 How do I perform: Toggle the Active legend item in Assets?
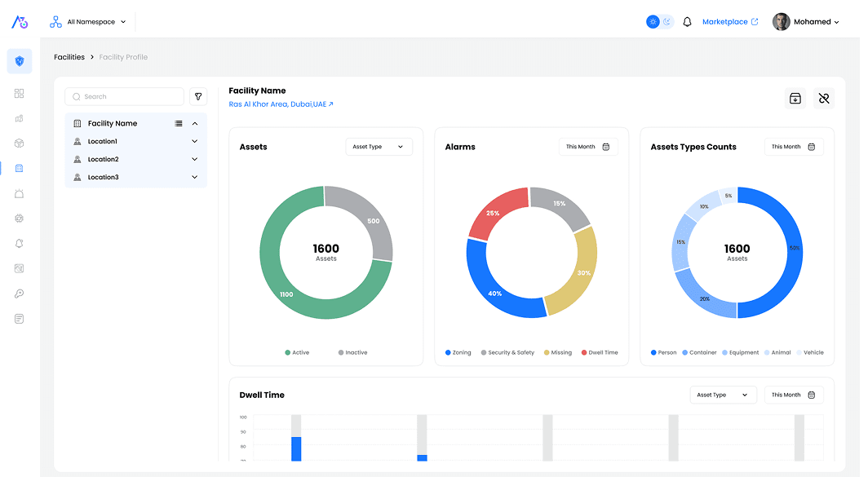(x=297, y=352)
